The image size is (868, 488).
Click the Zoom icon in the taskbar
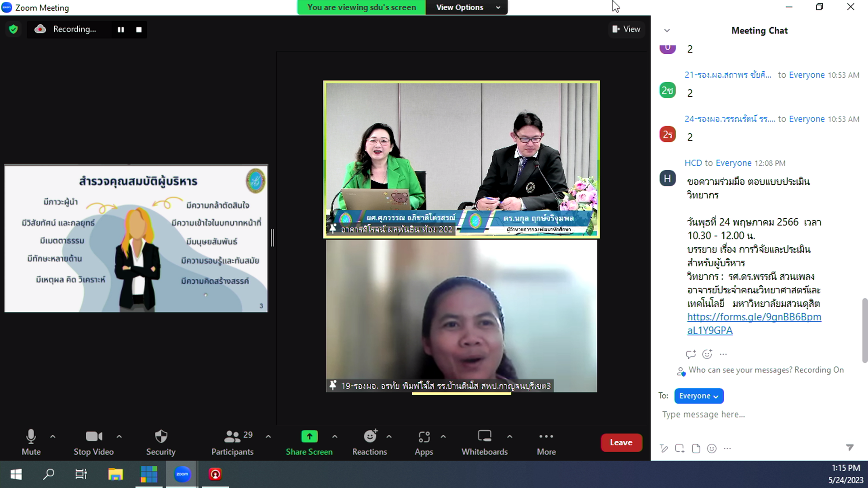(182, 474)
